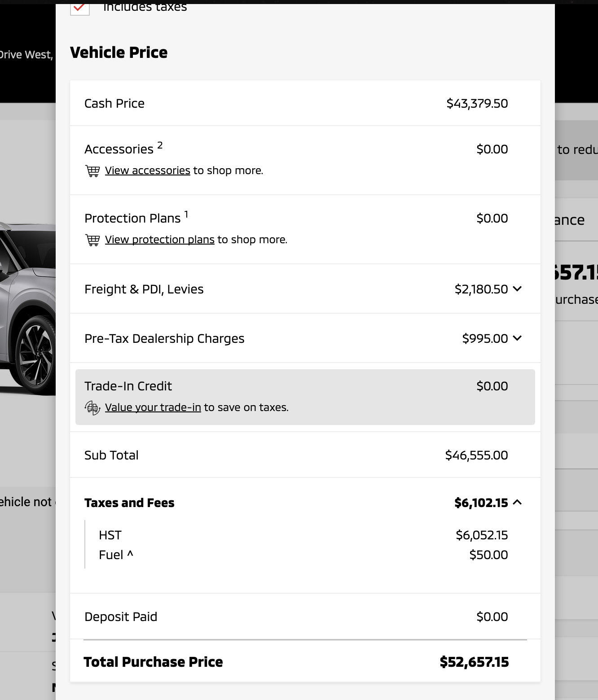
Task: Click the trade-in vehicle icon
Action: click(92, 408)
